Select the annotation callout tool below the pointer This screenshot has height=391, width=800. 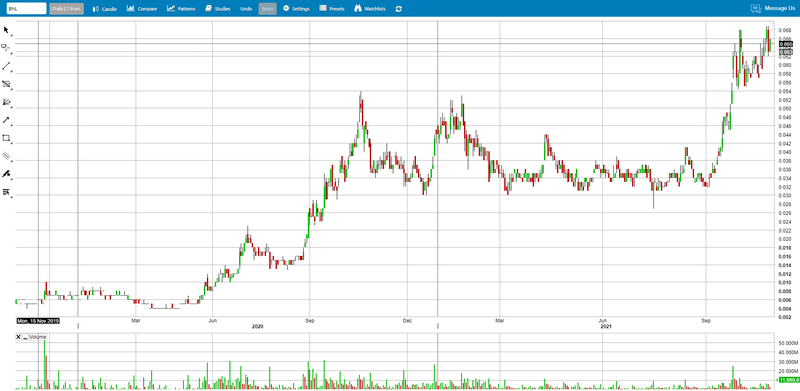[6, 47]
